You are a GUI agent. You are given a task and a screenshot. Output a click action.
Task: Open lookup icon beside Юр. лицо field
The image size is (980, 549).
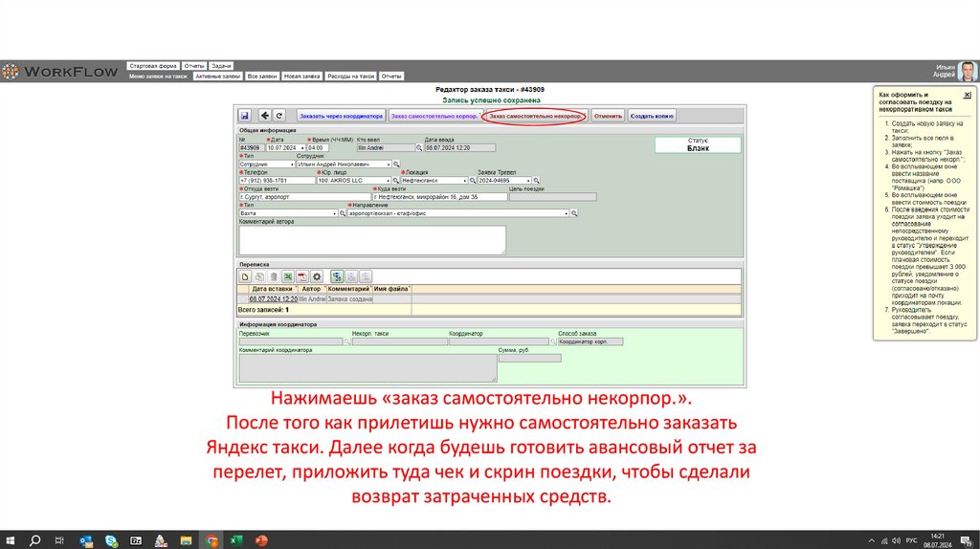pyautogui.click(x=395, y=181)
